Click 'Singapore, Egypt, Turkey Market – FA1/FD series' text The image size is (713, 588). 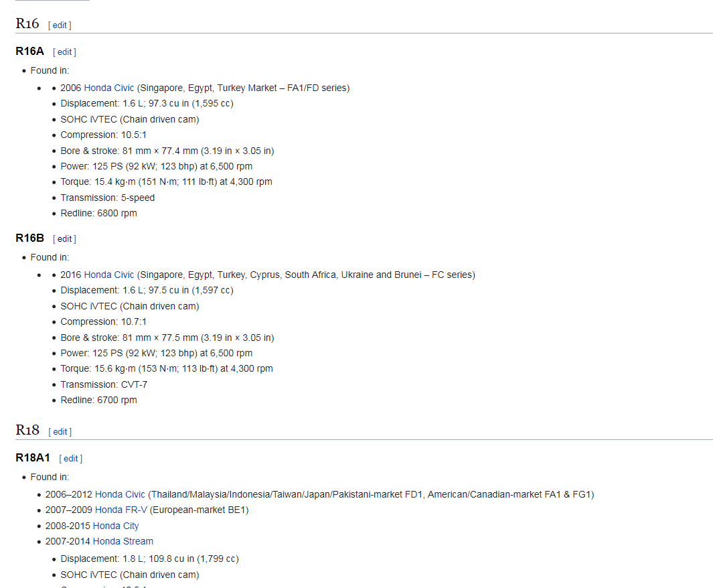pos(243,88)
